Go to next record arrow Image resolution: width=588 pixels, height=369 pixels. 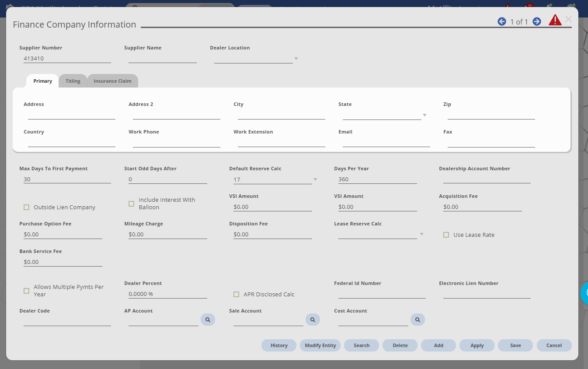pyautogui.click(x=537, y=21)
